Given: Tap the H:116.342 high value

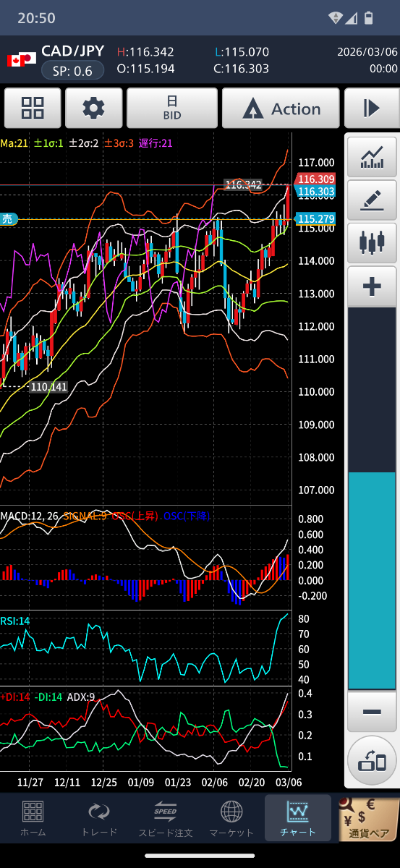Looking at the screenshot, I should coord(145,52).
